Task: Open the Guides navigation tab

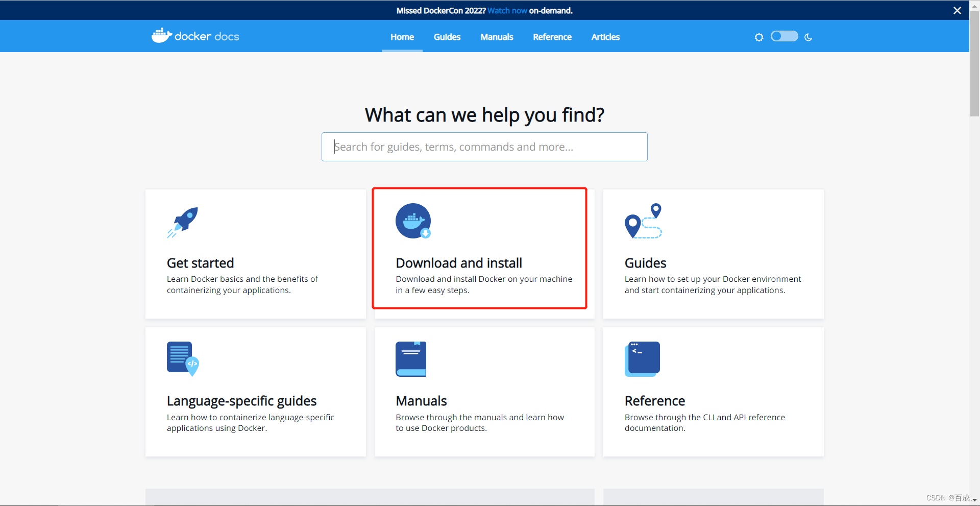Action: (x=447, y=37)
